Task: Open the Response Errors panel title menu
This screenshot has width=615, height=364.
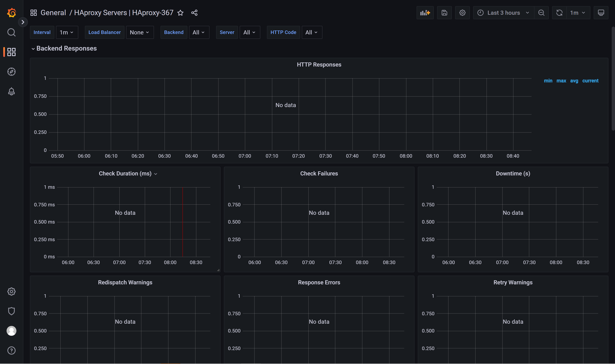Action: pos(319,282)
